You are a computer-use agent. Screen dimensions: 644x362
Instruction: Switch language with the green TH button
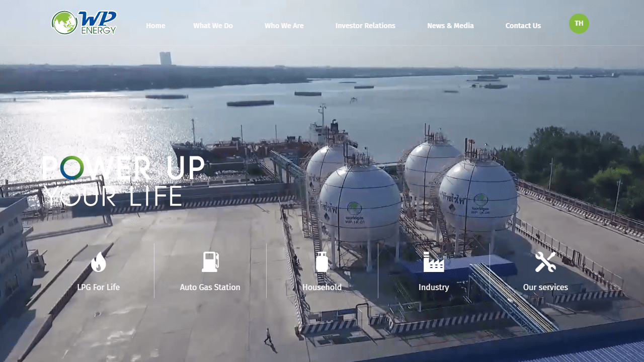pos(579,24)
